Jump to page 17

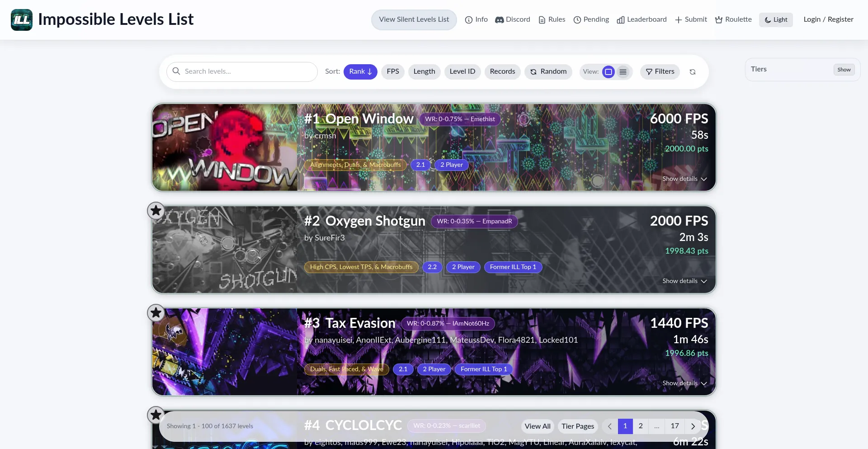(675, 426)
